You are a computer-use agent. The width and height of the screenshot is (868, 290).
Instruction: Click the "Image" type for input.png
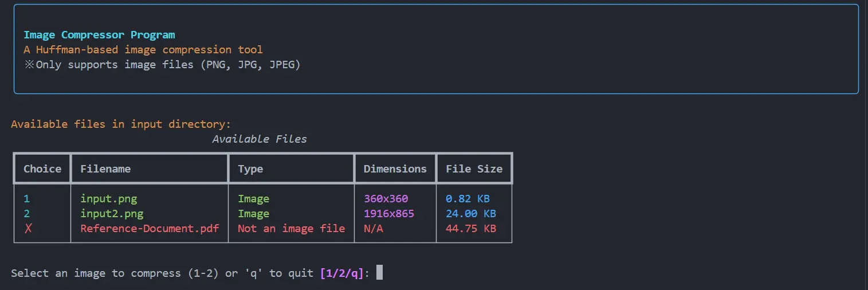254,199
